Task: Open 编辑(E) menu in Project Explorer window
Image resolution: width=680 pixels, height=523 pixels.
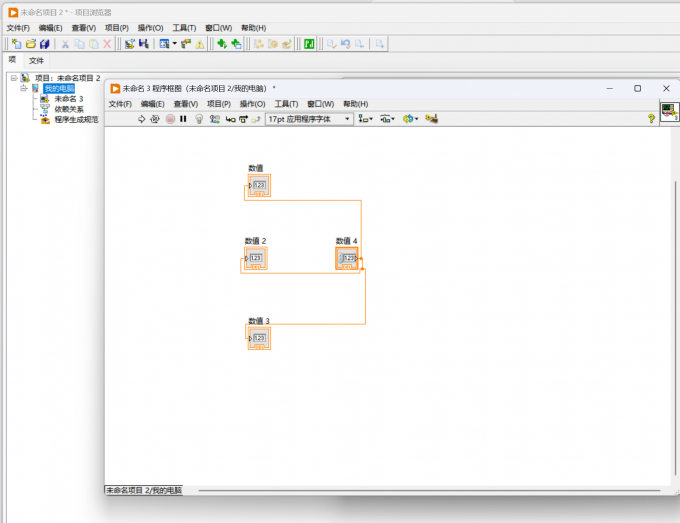Action: [x=50, y=28]
